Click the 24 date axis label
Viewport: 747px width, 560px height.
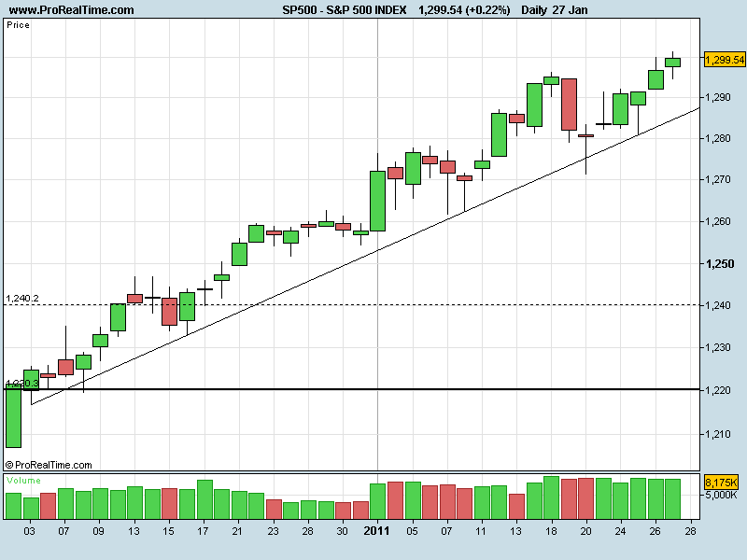click(620, 531)
